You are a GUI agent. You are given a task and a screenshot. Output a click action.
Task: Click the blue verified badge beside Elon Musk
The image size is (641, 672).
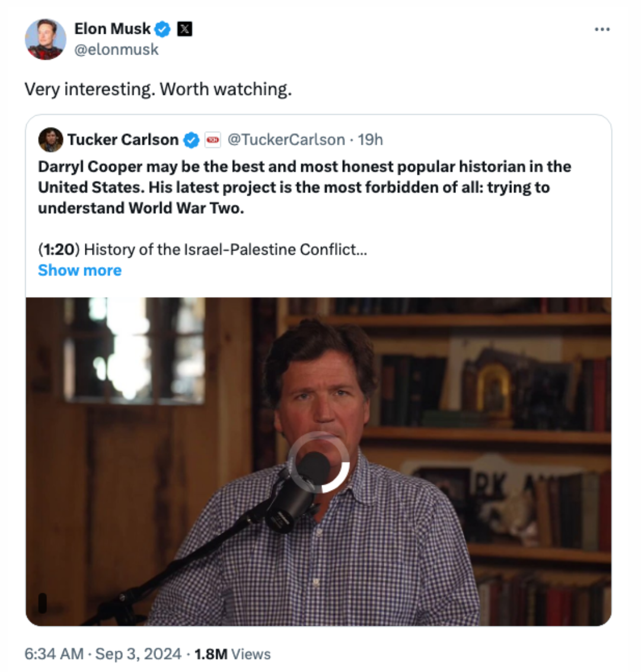(x=162, y=28)
